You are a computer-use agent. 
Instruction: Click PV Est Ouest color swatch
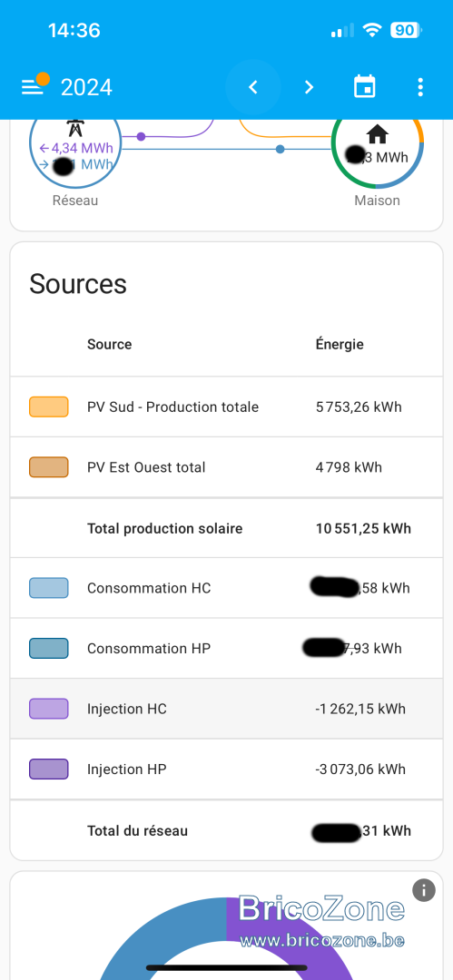pyautogui.click(x=49, y=467)
